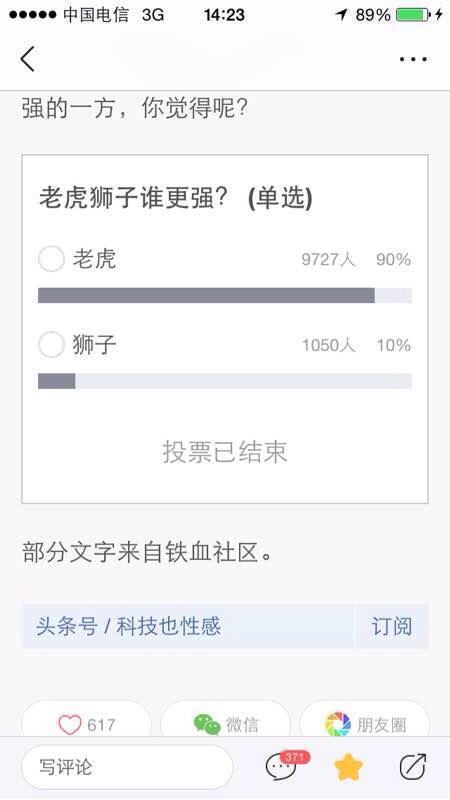Share to 朋友圈 with colorful shutter icon
The height and width of the screenshot is (800, 450).
pos(364,724)
